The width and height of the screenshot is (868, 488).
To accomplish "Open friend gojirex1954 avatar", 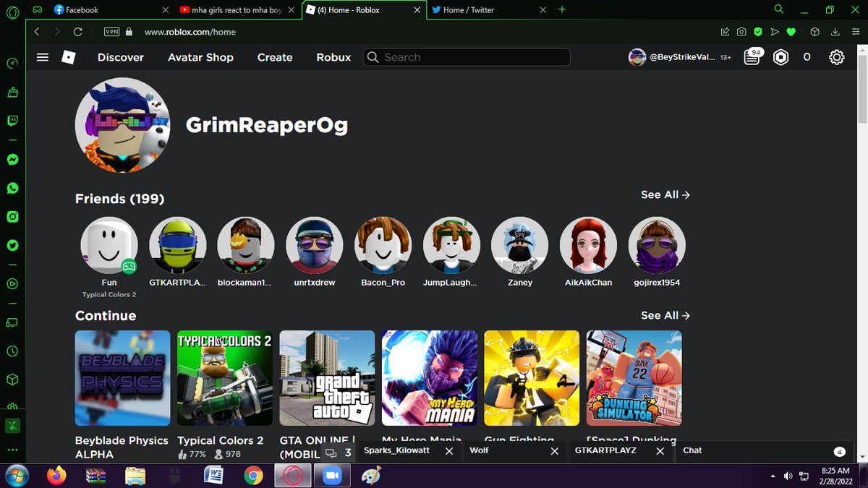I will click(x=657, y=246).
